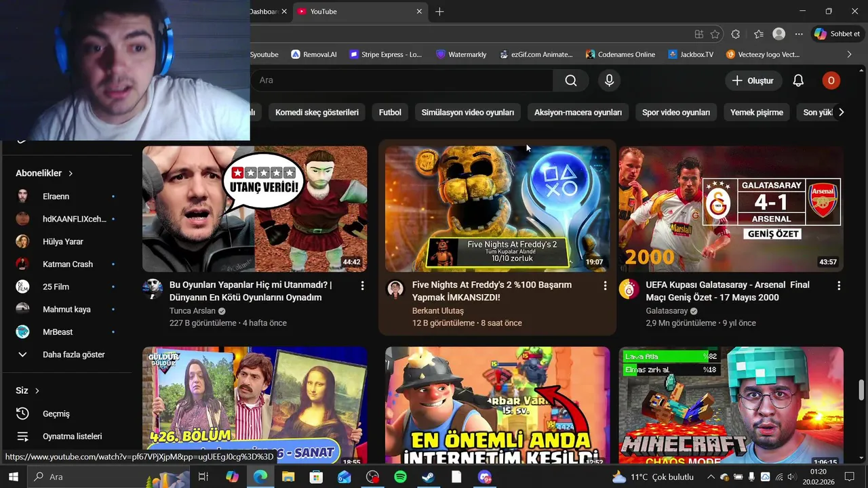The height and width of the screenshot is (488, 868).
Task: Open the orange account avatar menu
Action: [x=831, y=81]
